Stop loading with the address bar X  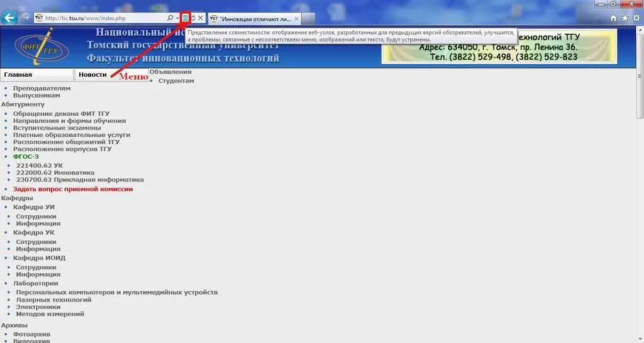[x=201, y=18]
